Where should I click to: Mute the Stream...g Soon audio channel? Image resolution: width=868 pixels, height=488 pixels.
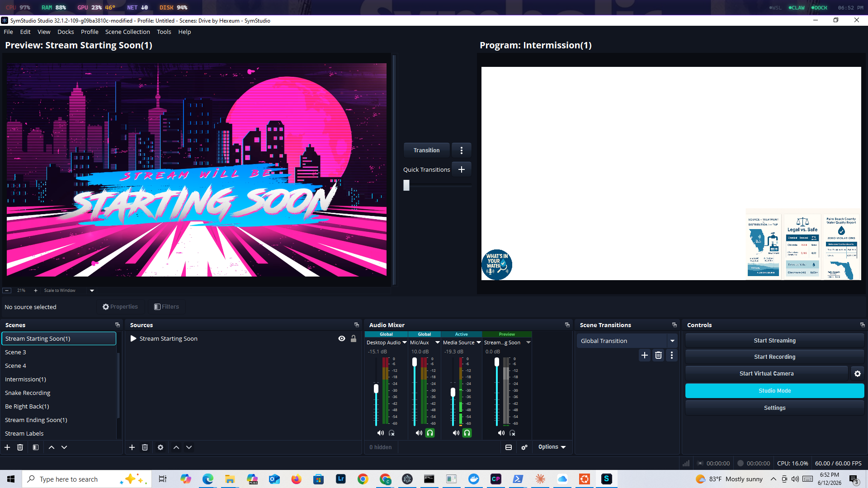click(x=501, y=433)
